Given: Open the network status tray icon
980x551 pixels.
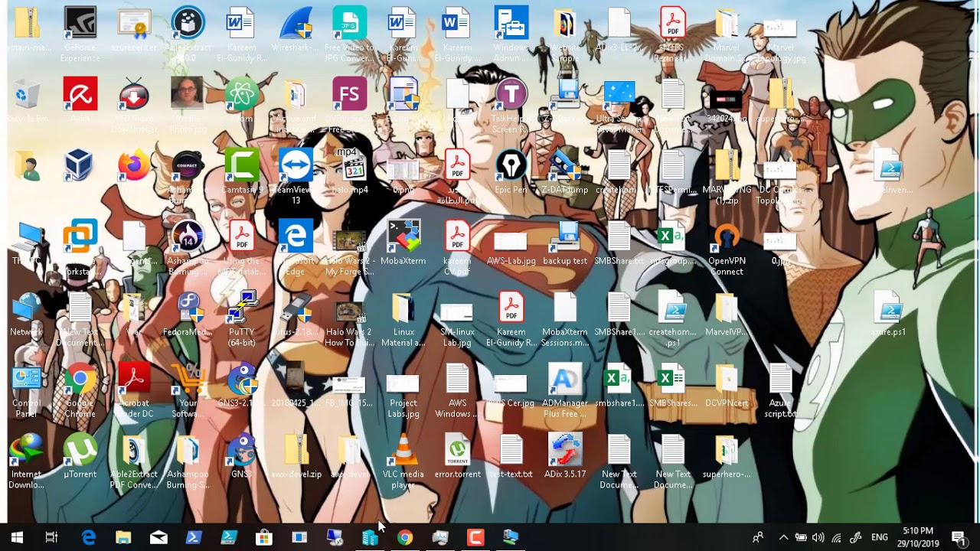Looking at the screenshot, I should (x=837, y=537).
